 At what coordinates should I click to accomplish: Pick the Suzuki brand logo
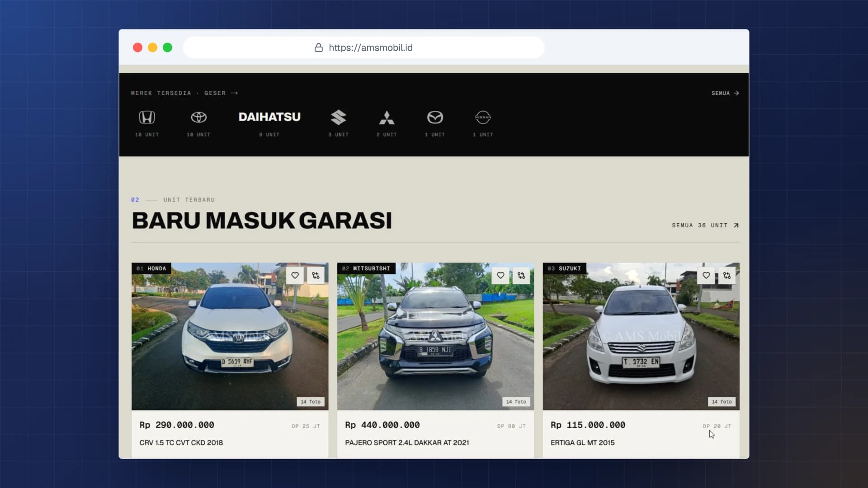pyautogui.click(x=338, y=117)
